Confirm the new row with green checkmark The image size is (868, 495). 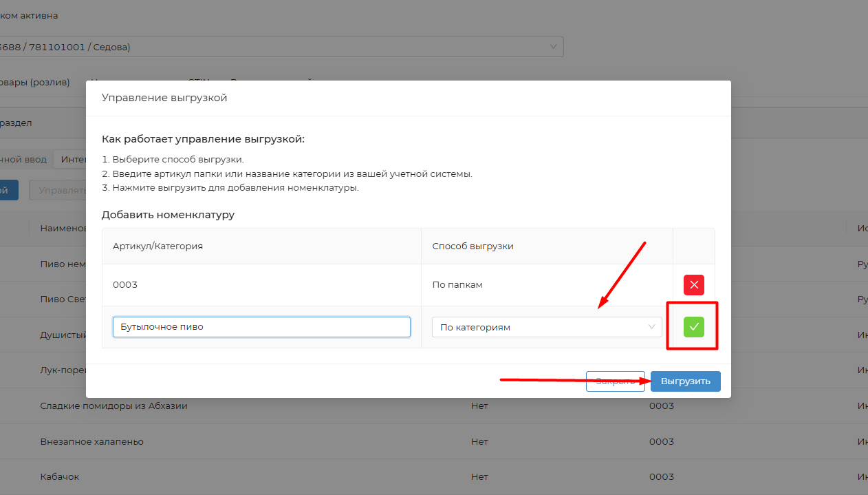pyautogui.click(x=693, y=327)
